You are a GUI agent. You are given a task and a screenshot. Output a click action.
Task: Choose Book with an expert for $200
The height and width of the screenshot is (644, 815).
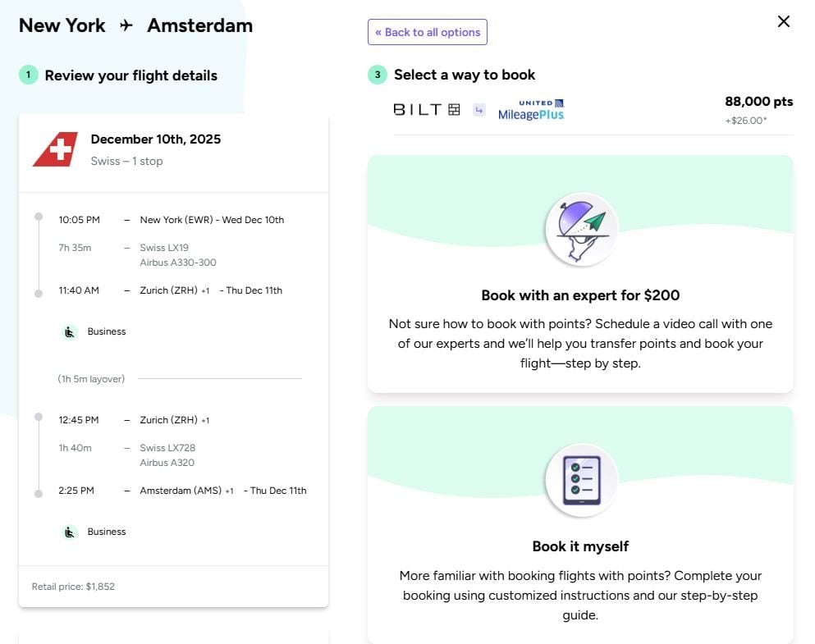pos(580,295)
